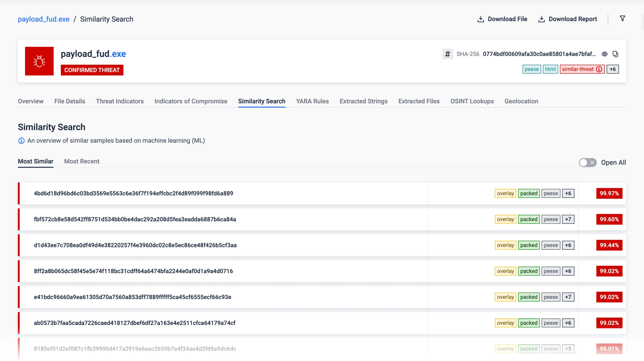The image size is (644, 361).
Task: Click the hash symbol icon beside SHA-256
Action: click(x=447, y=54)
